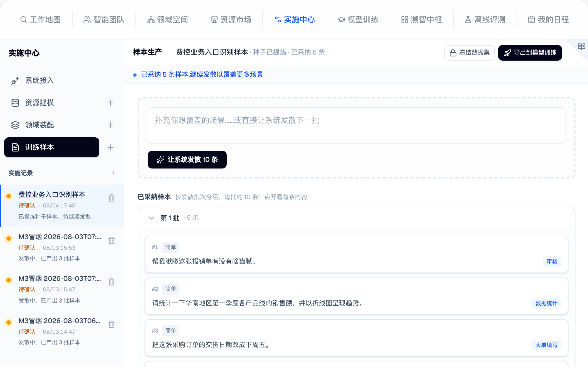
Task: Click 导出到模型训练 button
Action: [530, 53]
